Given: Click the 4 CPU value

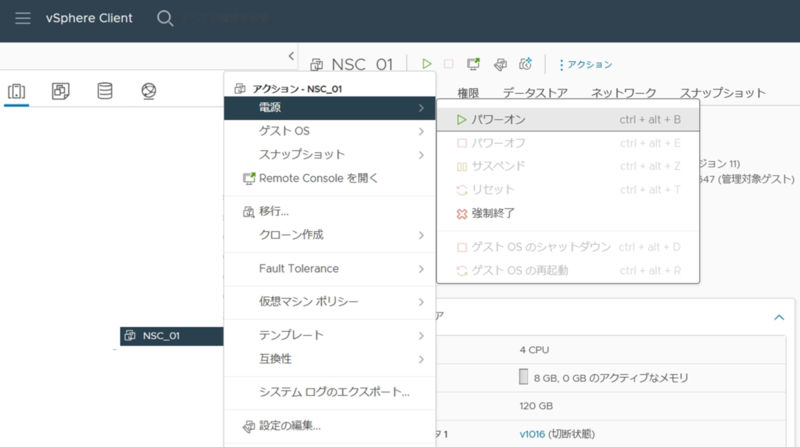Looking at the screenshot, I should pos(534,350).
